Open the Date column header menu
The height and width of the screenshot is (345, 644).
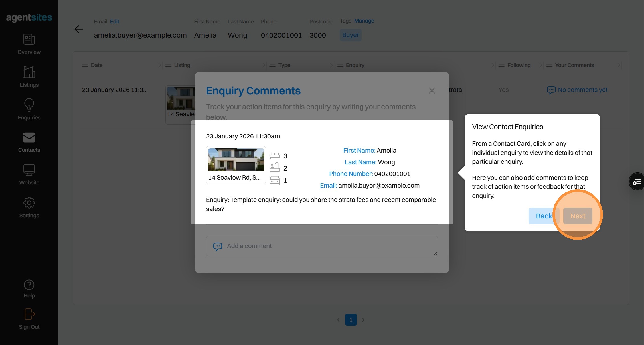pyautogui.click(x=85, y=65)
